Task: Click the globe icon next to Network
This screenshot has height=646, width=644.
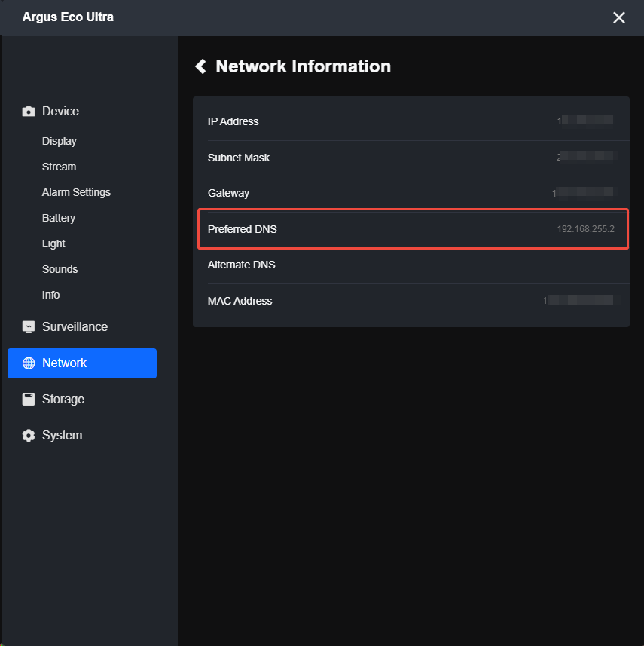Action: 29,363
